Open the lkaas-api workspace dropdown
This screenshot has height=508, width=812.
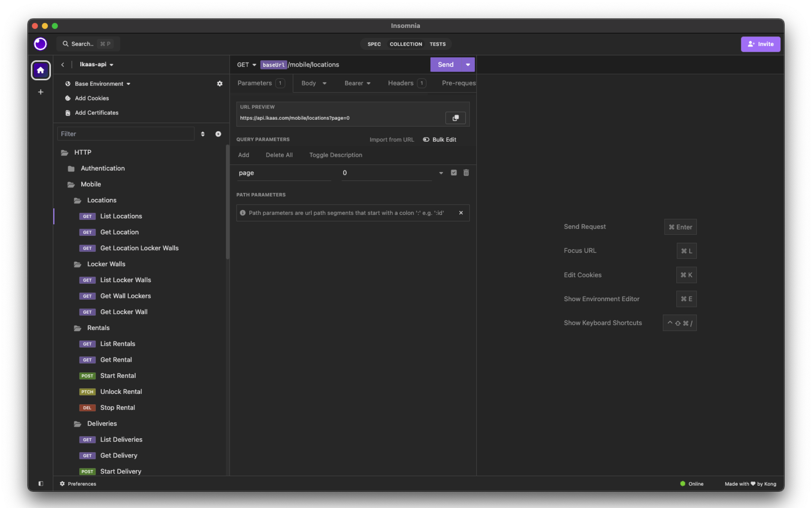[96, 65]
